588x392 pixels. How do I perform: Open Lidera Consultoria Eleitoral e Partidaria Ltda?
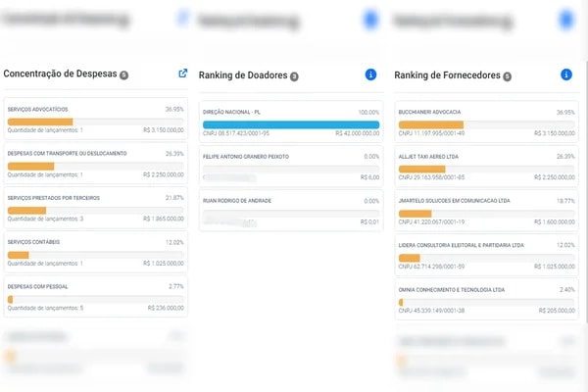pos(486,255)
